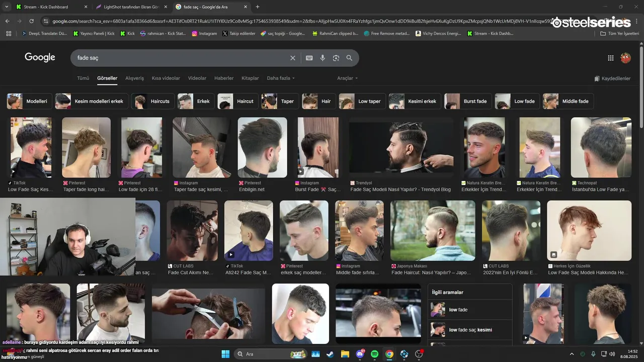Screen dimensions: 644x362
Task: Select the low fade related search
Action: 470,310
